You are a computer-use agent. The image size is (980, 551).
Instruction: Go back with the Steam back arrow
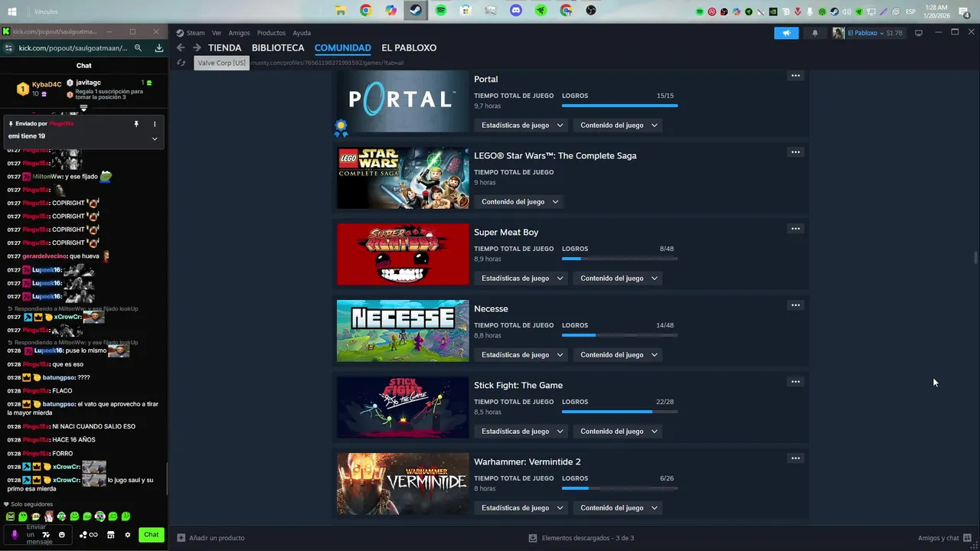(x=181, y=47)
